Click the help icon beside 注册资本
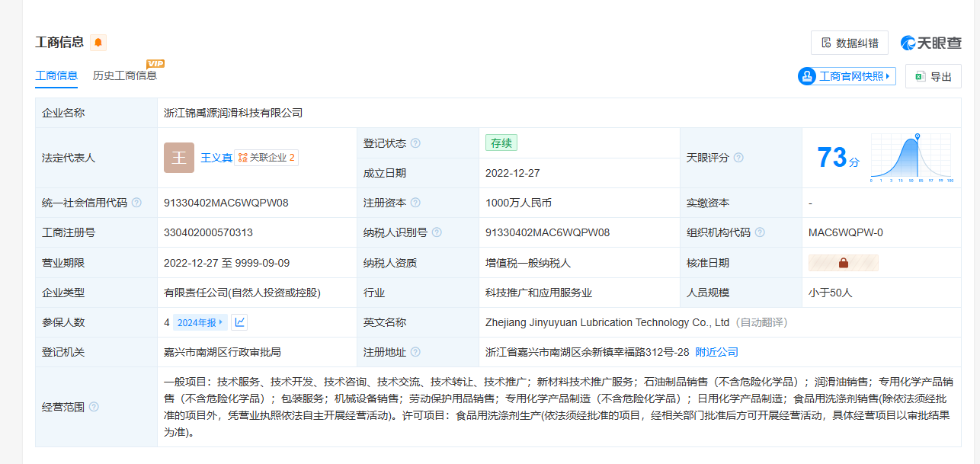Screen dimensions: 980x464 click(x=415, y=203)
